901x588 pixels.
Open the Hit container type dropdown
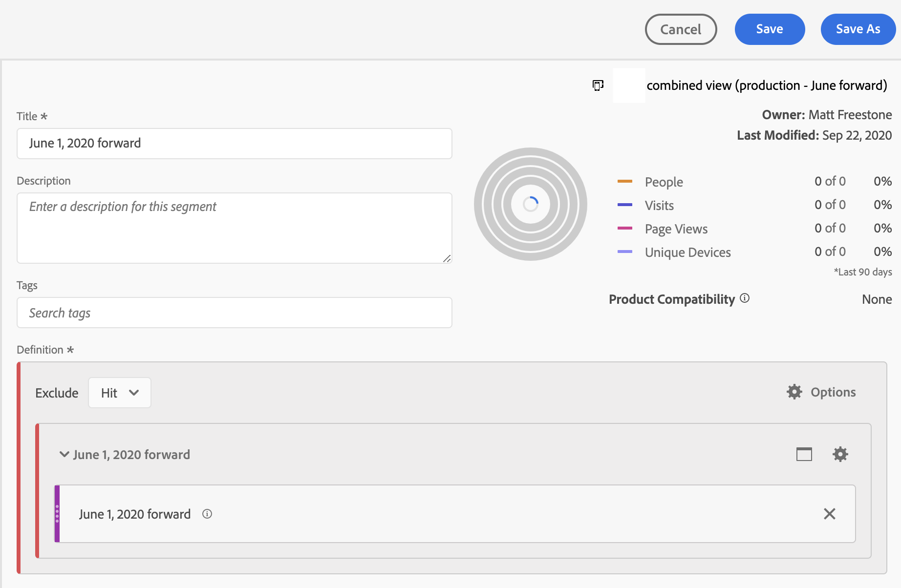120,393
